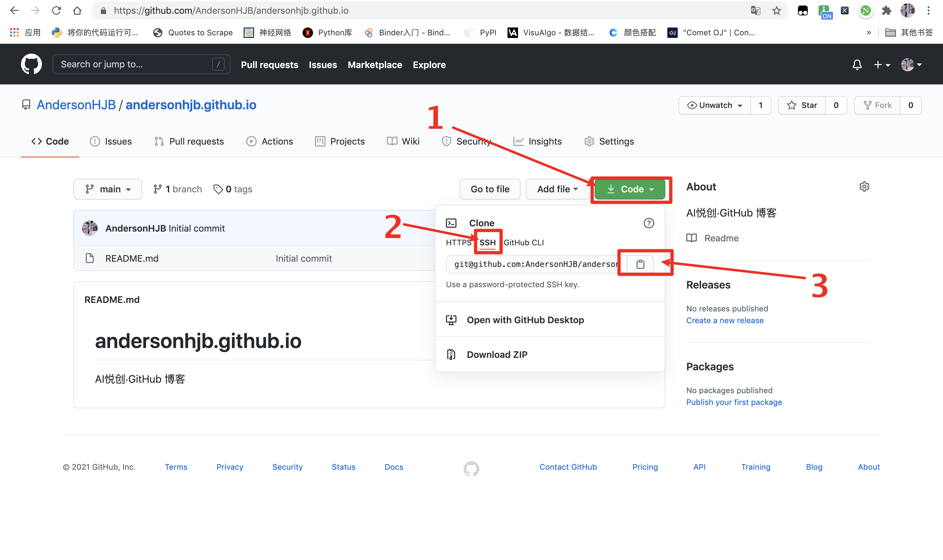This screenshot has width=943, height=560.
Task: Open the Unwatch dropdown menu
Action: coord(714,105)
